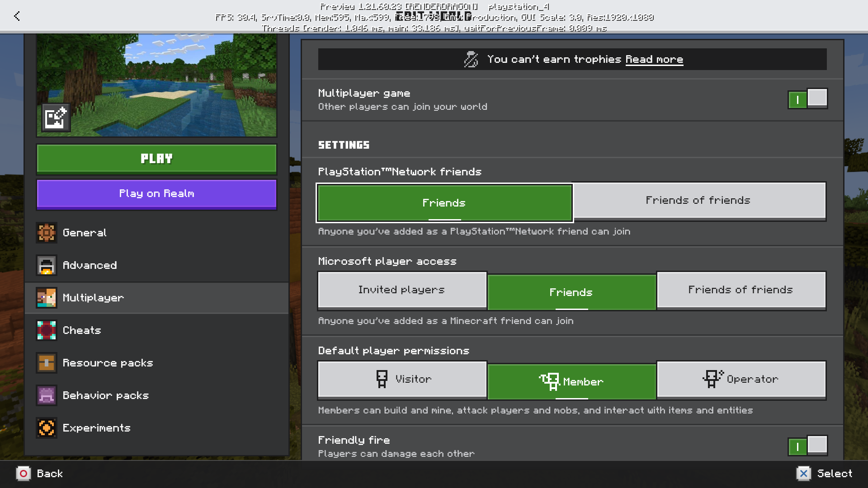868x488 pixels.
Task: Select Friends of friends for PlayStation Network
Action: click(x=698, y=200)
